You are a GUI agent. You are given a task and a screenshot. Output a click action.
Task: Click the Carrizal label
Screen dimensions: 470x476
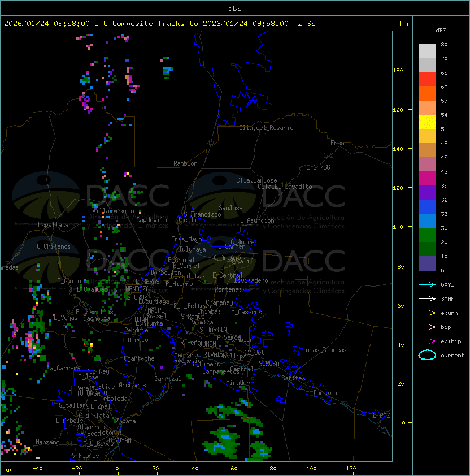pyautogui.click(x=167, y=379)
